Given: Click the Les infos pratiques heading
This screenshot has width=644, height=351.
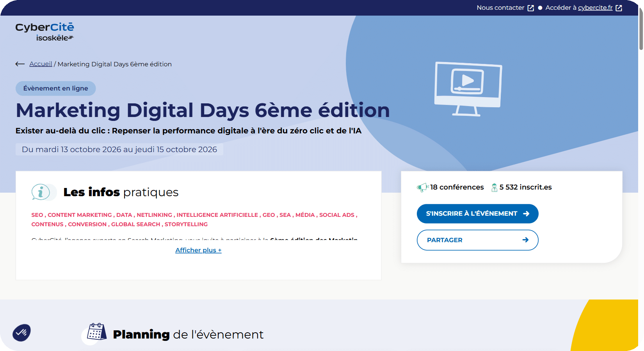Looking at the screenshot, I should 121,192.
